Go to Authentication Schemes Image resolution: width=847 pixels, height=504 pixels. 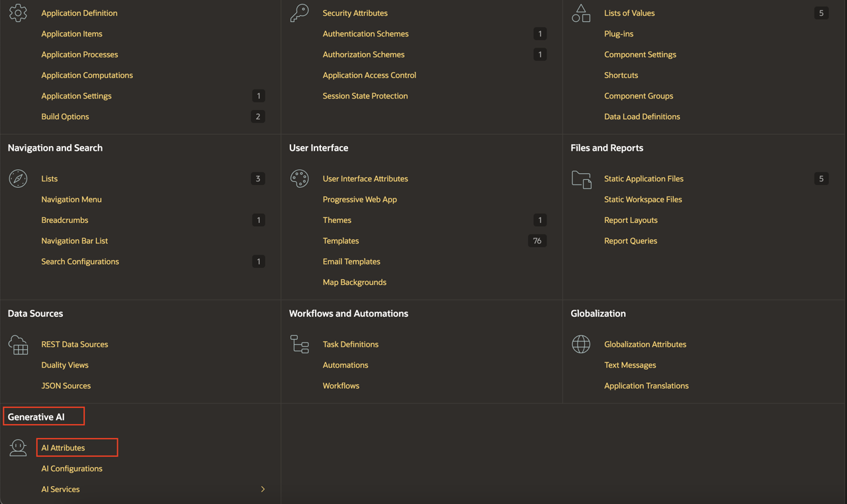click(x=365, y=34)
